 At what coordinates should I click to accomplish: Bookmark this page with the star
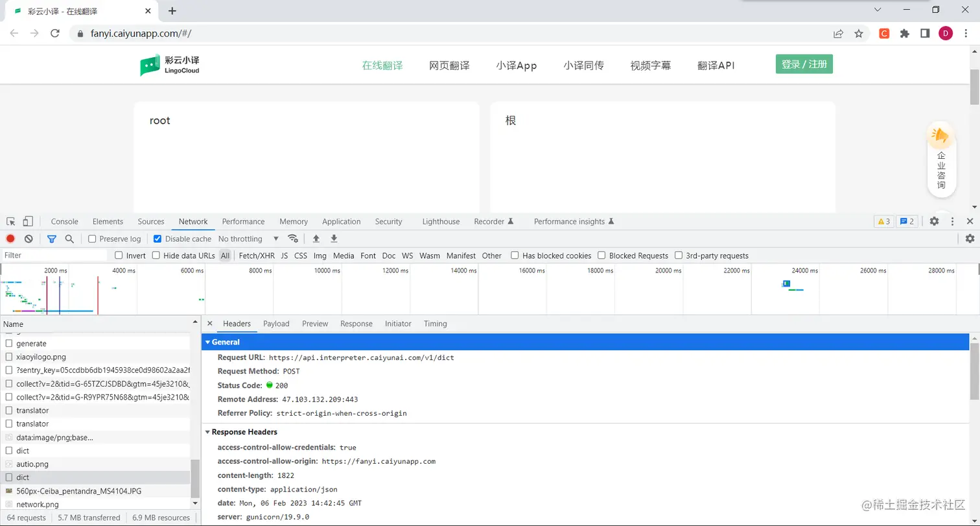(859, 33)
